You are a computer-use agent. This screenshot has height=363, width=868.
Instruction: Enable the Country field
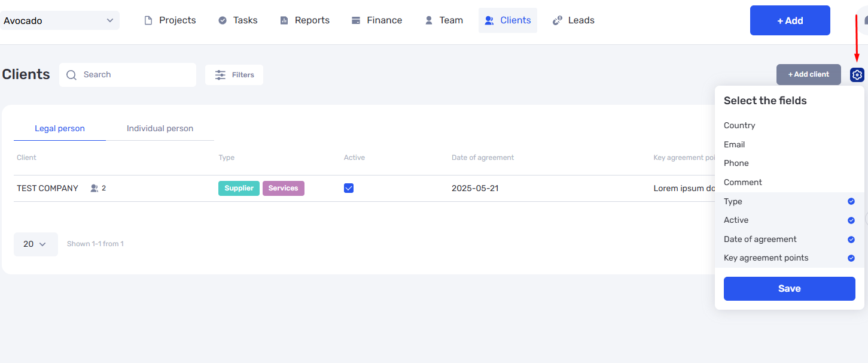789,125
